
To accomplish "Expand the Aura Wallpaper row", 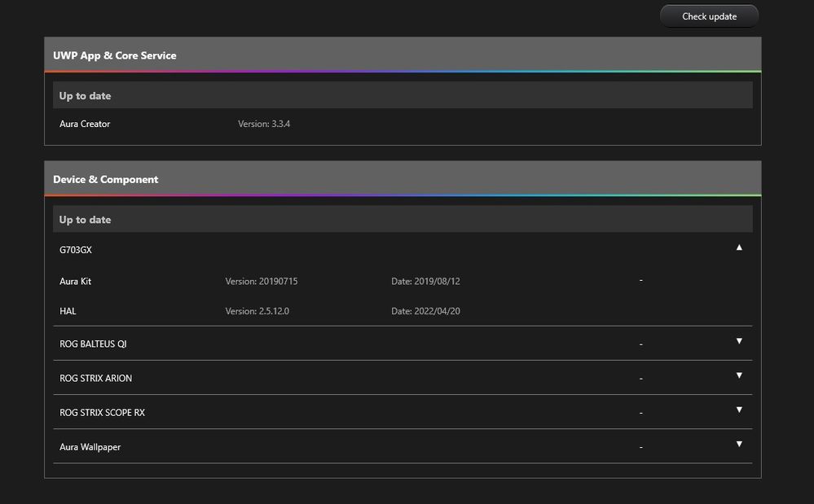I will pyautogui.click(x=739, y=444).
